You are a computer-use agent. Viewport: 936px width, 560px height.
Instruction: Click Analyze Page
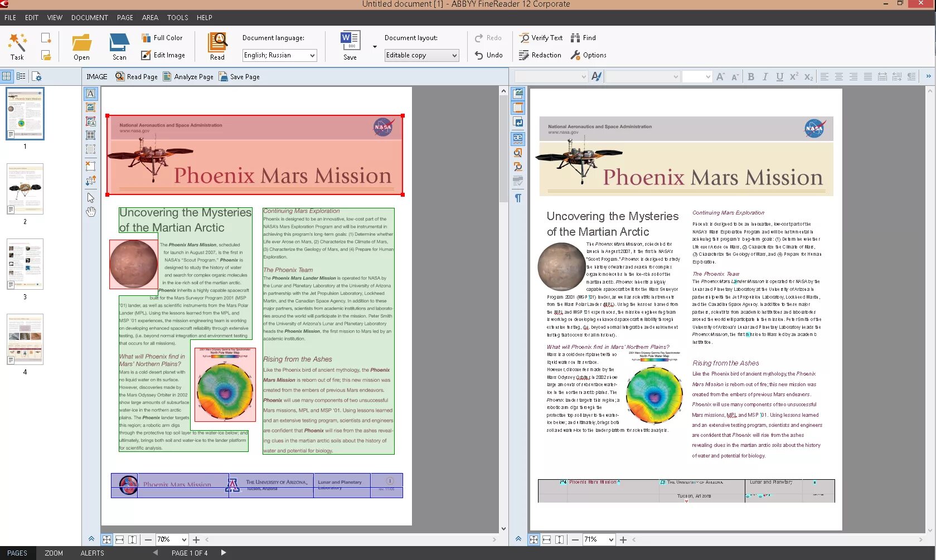coord(188,77)
